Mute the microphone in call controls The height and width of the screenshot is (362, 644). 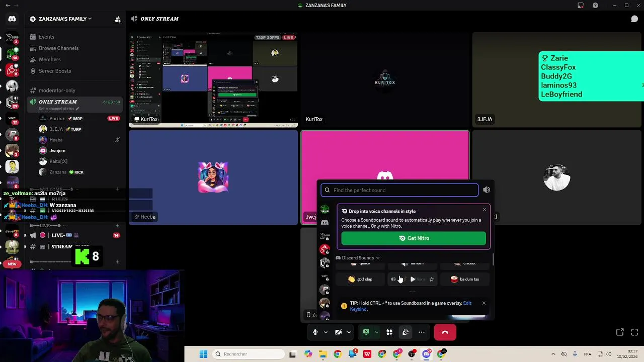(315, 332)
